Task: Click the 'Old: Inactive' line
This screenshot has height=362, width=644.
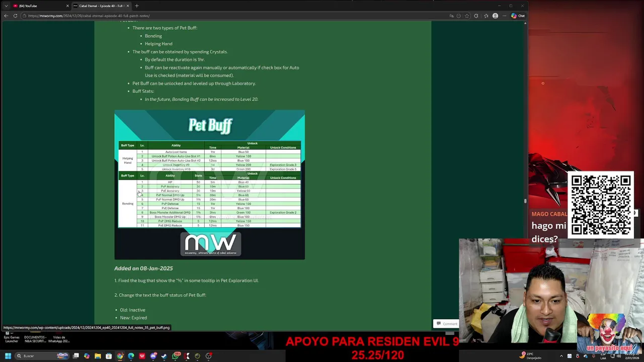Action: pos(133,310)
